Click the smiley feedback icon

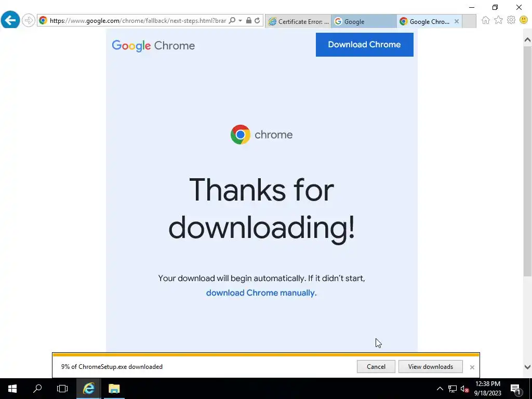click(x=524, y=20)
